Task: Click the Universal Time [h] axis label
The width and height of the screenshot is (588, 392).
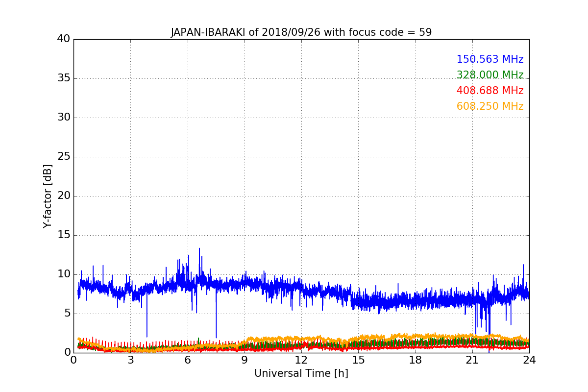Action: click(x=301, y=373)
